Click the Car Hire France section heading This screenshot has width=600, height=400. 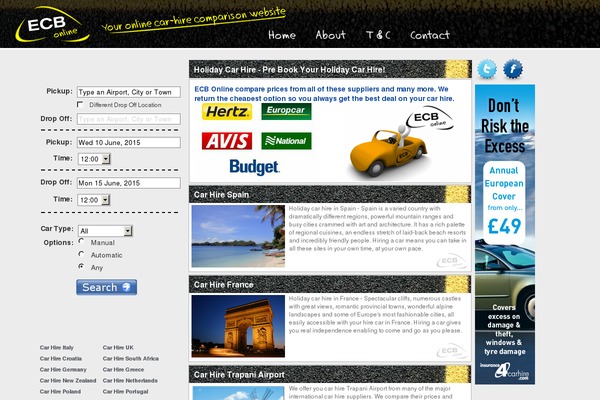tap(223, 285)
